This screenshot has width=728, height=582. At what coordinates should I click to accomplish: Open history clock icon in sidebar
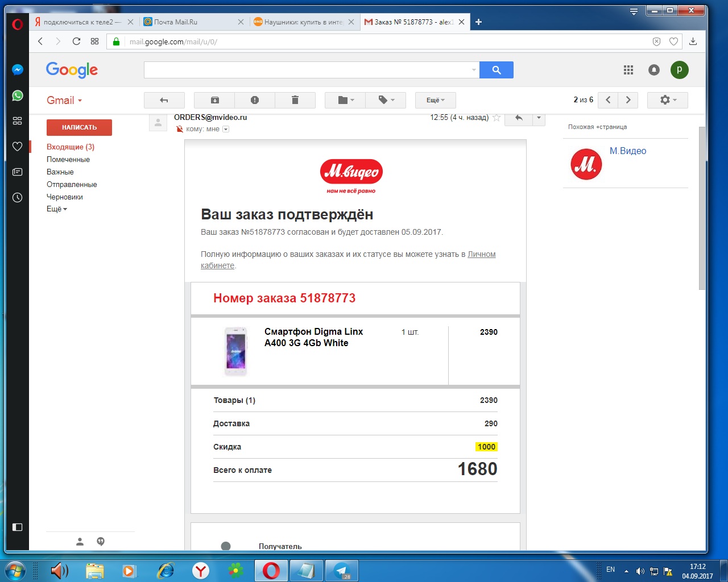[x=18, y=197]
